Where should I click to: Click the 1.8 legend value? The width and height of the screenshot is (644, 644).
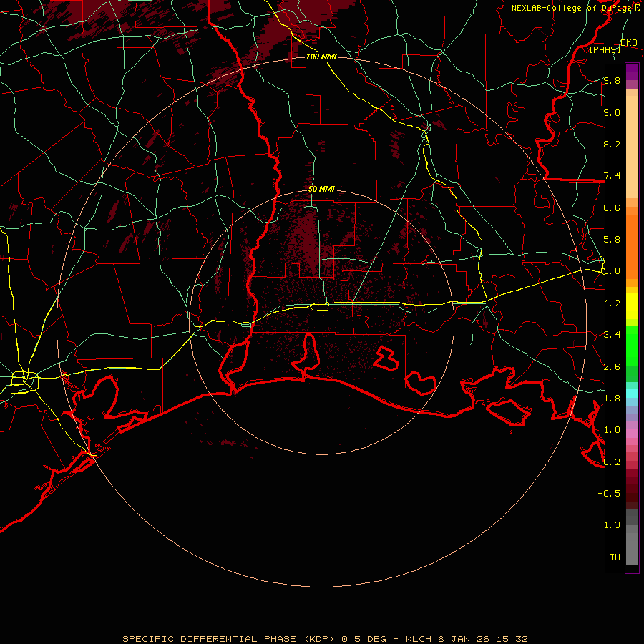click(x=612, y=399)
